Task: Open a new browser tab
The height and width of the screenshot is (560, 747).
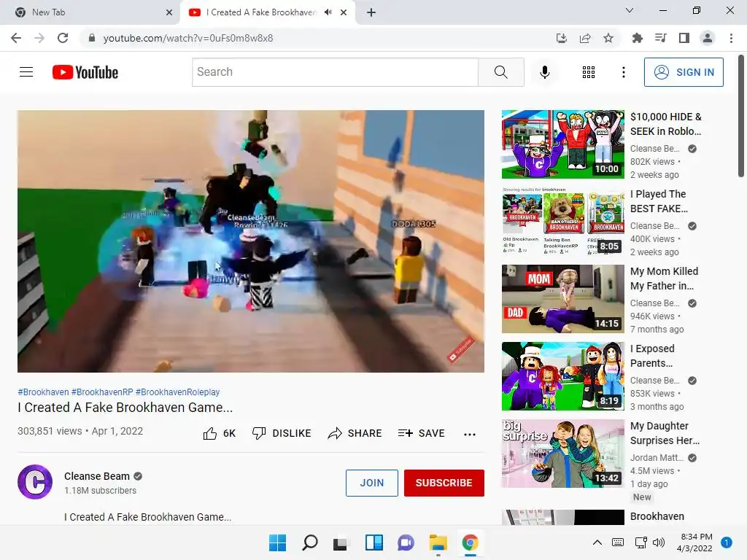Action: [x=371, y=12]
